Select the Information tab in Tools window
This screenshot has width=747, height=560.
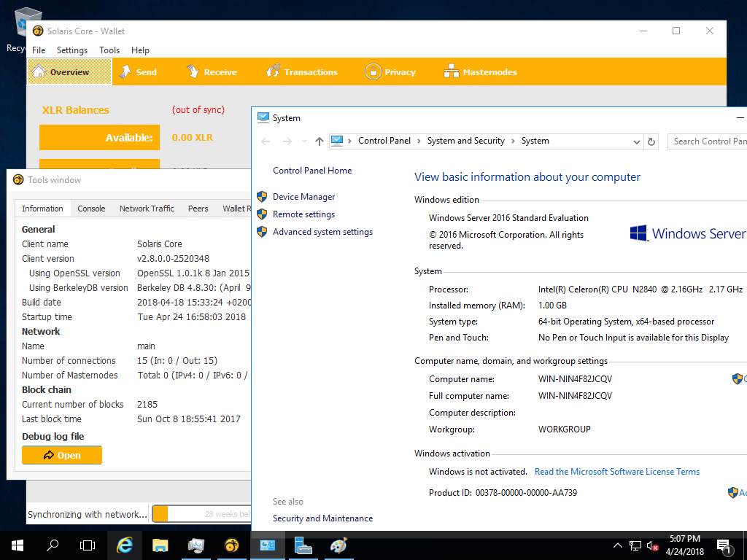tap(42, 209)
